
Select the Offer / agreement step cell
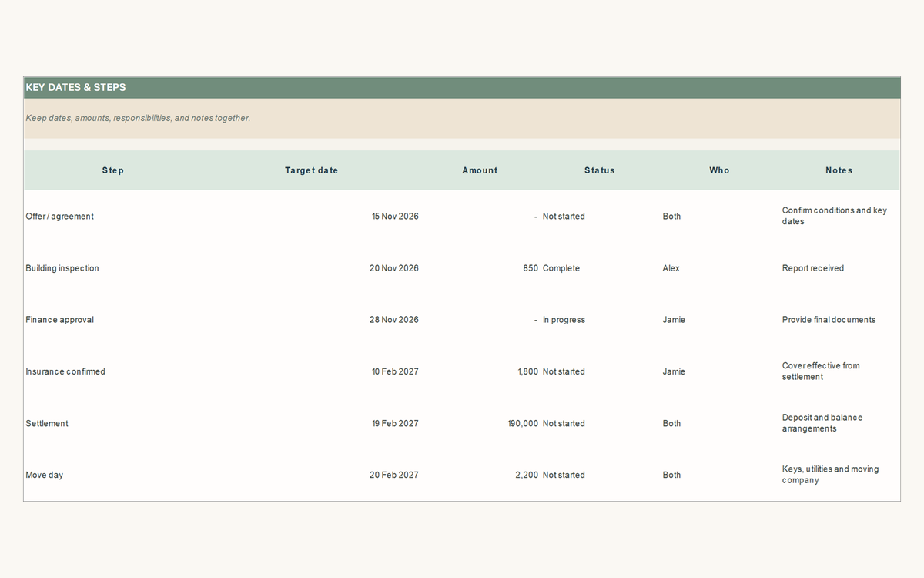click(59, 217)
